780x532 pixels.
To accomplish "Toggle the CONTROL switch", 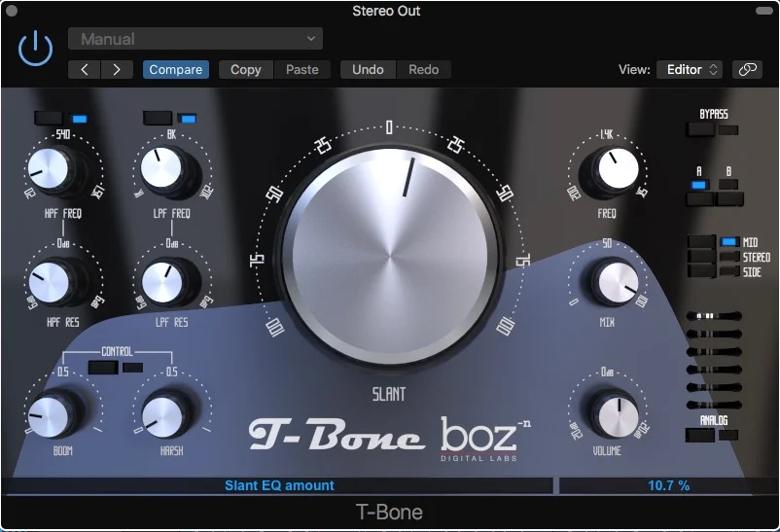I will pyautogui.click(x=103, y=368).
